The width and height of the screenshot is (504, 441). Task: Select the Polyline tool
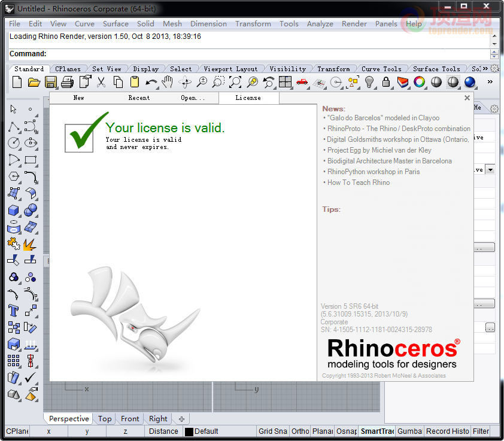pos(14,127)
